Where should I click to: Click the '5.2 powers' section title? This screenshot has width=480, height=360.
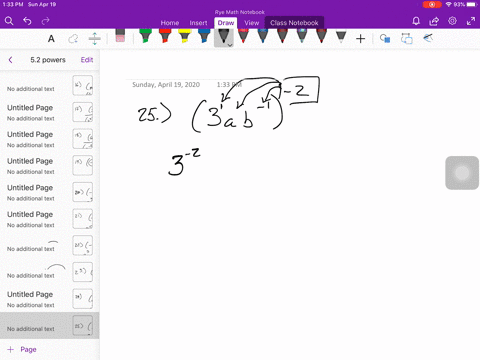click(x=48, y=60)
